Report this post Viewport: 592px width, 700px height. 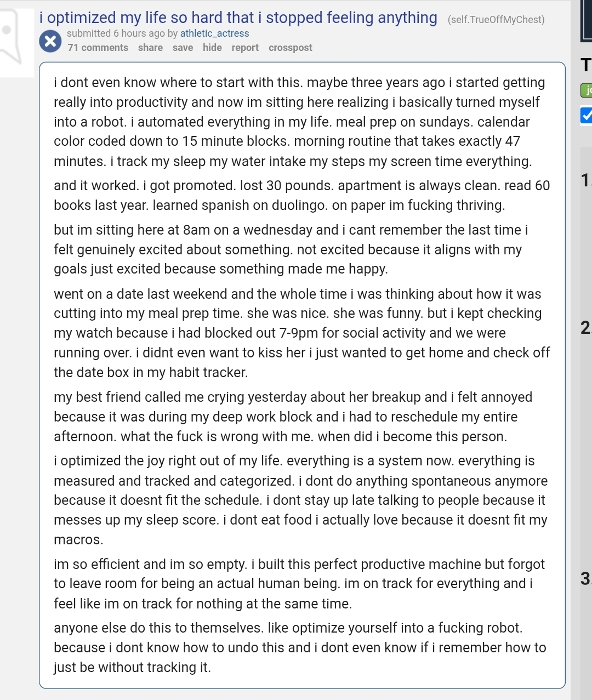(245, 48)
